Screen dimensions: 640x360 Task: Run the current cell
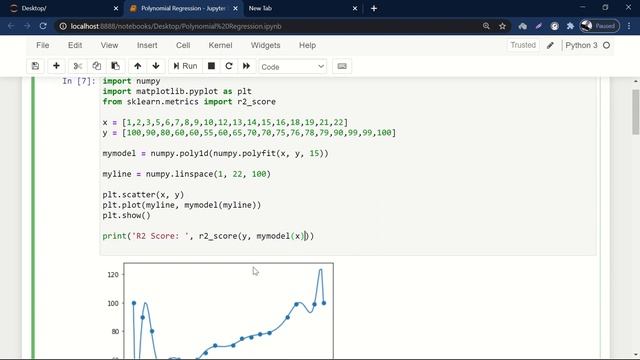[185, 66]
